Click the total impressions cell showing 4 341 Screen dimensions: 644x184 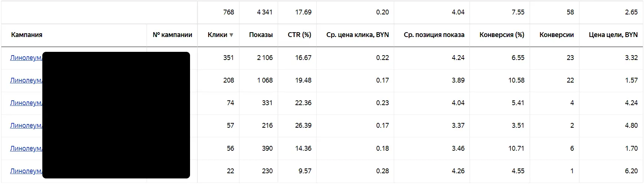pyautogui.click(x=265, y=12)
